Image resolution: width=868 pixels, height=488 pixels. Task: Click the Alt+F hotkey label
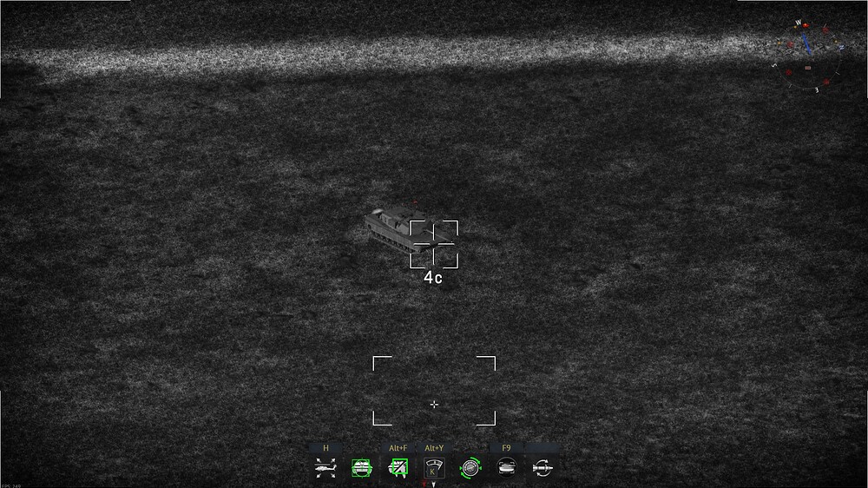398,447
